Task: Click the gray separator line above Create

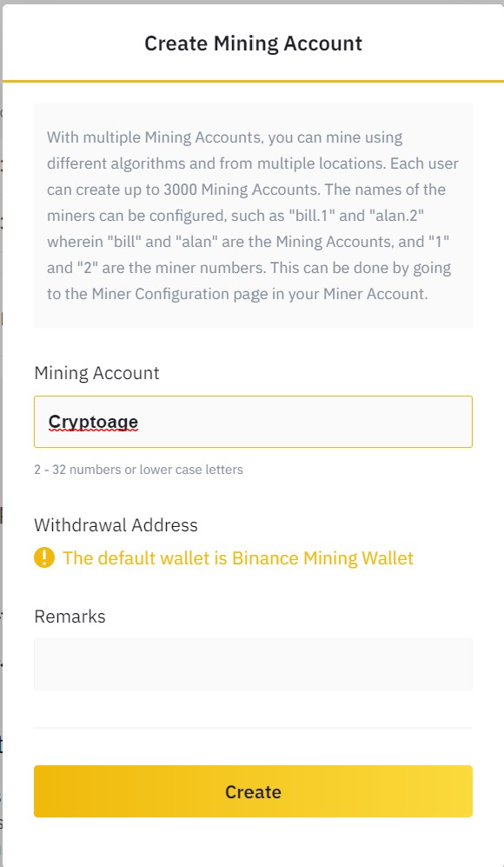Action: 253,728
